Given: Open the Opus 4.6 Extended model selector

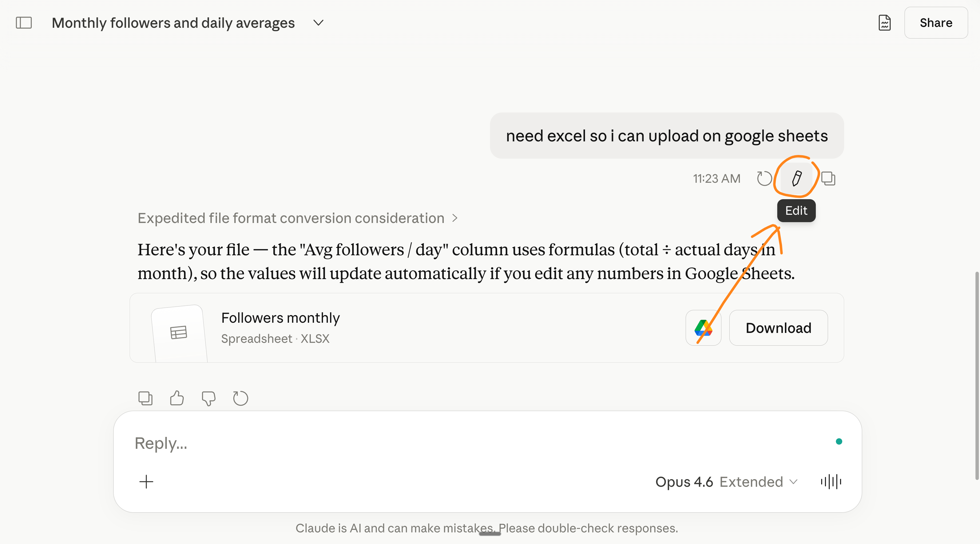Looking at the screenshot, I should (x=726, y=482).
